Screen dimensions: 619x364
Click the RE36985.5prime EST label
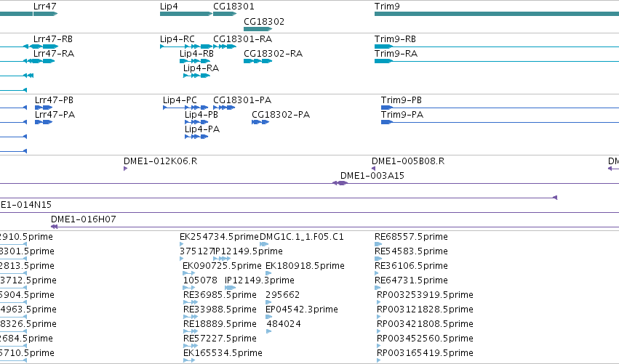click(x=220, y=296)
